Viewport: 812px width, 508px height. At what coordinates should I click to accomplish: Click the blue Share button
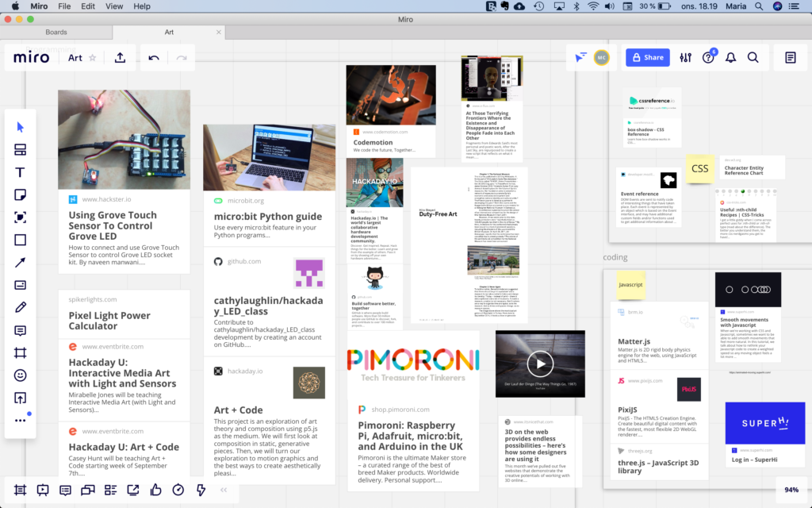click(648, 57)
